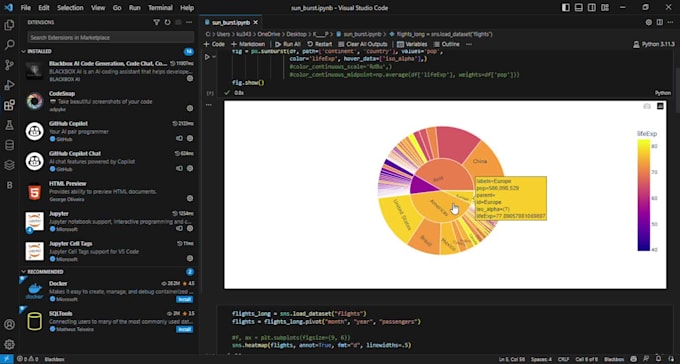
Task: Open manage gear for HTML Preview extension
Action: tap(190, 198)
